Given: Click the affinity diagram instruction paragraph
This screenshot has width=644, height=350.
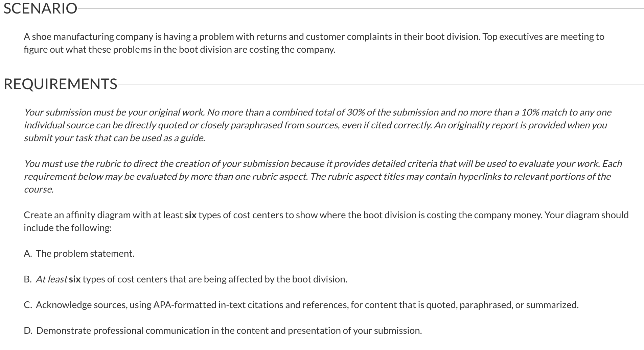Looking at the screenshot, I should point(326,221).
